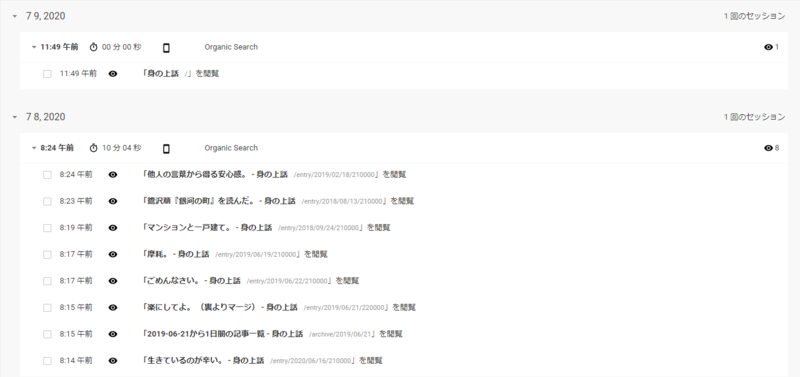
Task: Select the 7 9, 2020 date heading
Action: coord(45,16)
